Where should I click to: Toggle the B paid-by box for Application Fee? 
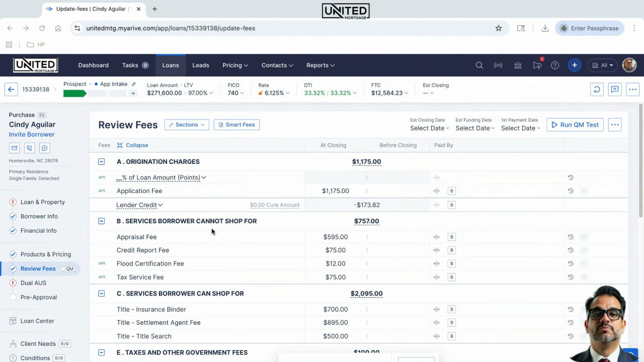[452, 191]
